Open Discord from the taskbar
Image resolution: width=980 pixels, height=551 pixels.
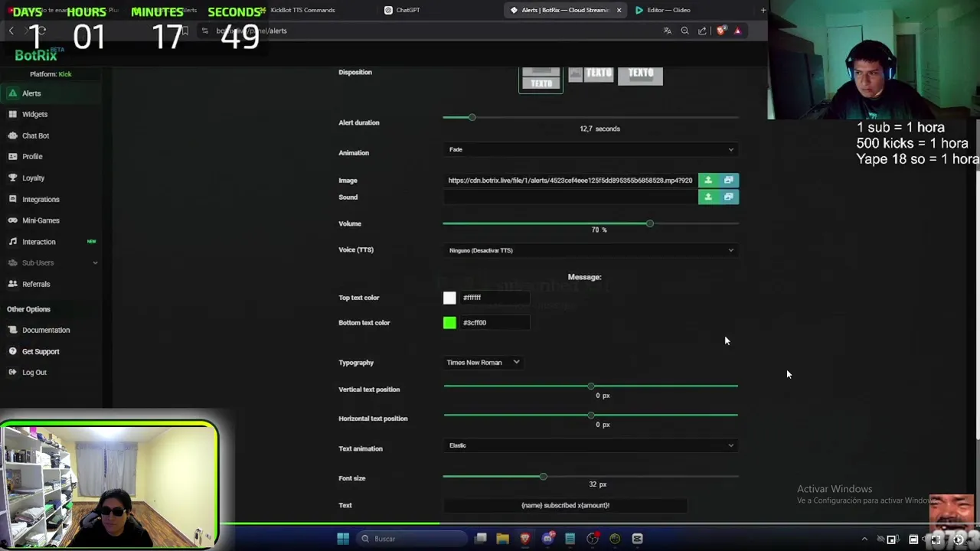click(x=547, y=539)
